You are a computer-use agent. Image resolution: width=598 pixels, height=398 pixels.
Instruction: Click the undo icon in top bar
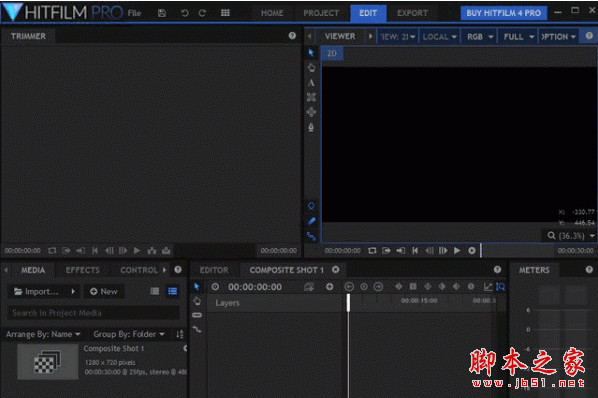tap(185, 13)
